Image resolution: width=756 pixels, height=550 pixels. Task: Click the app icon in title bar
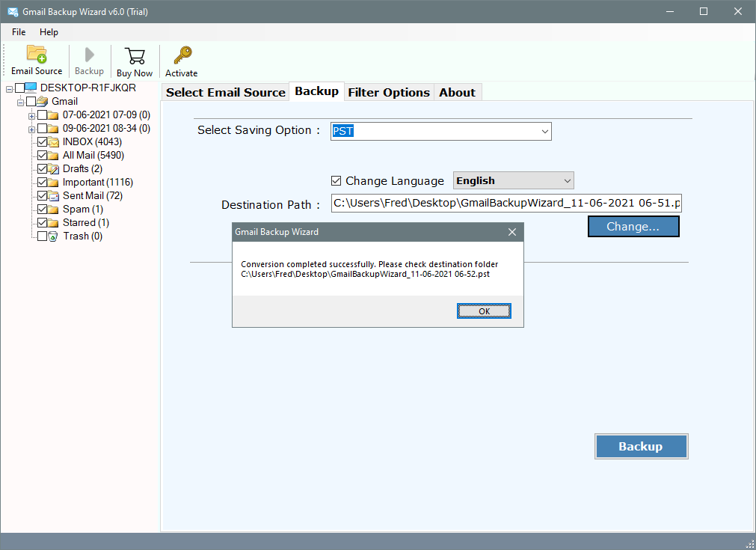13,11
